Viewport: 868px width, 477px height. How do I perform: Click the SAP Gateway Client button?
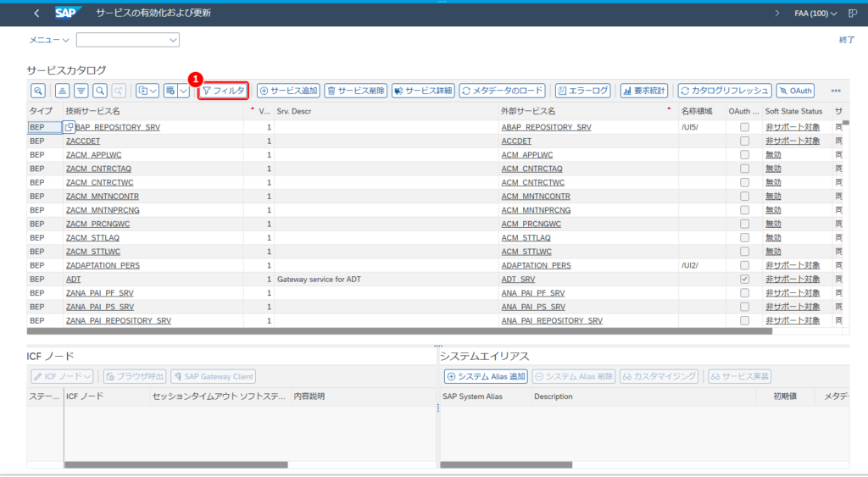[214, 376]
